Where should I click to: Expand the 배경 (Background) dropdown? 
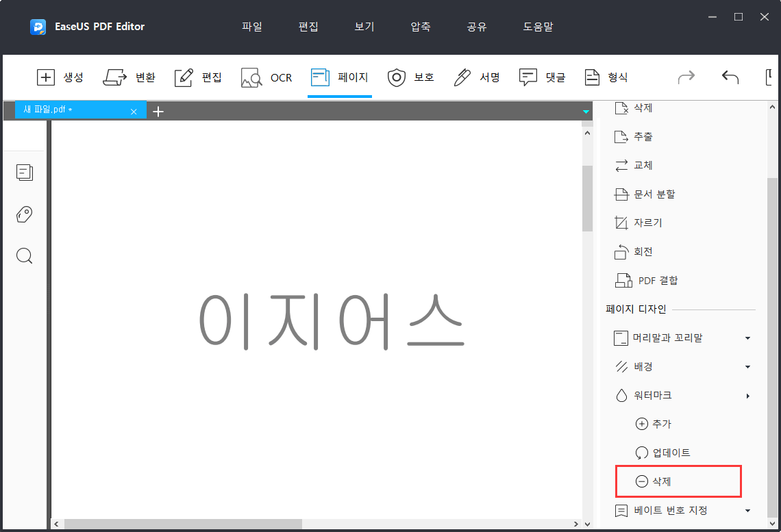pos(641,366)
